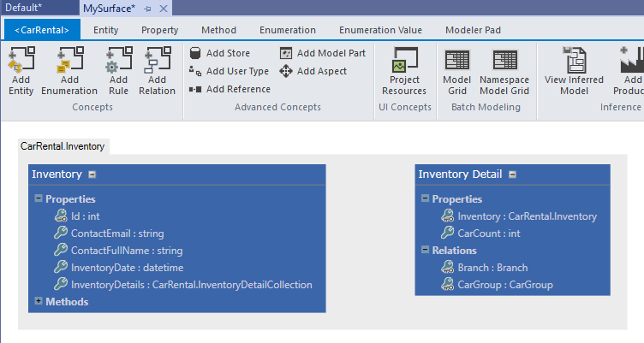Image resolution: width=644 pixels, height=343 pixels.
Task: Expand Methods section in Inventory entity
Action: (x=39, y=301)
